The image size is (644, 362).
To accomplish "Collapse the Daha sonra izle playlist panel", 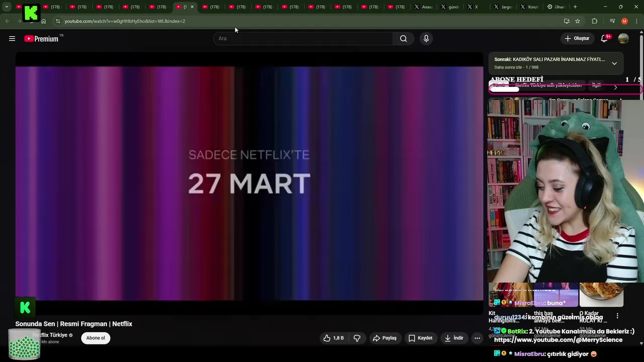I will (x=614, y=63).
